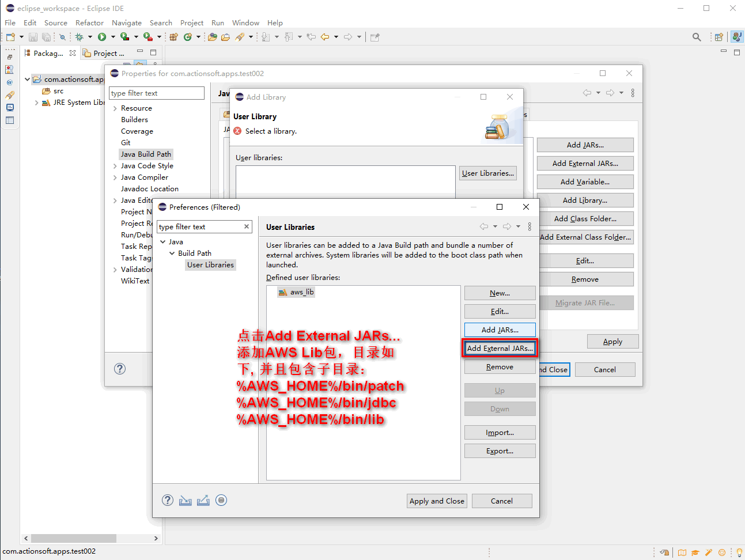Click the oomph record icon in Preferences footer
The width and height of the screenshot is (745, 560).
click(221, 500)
